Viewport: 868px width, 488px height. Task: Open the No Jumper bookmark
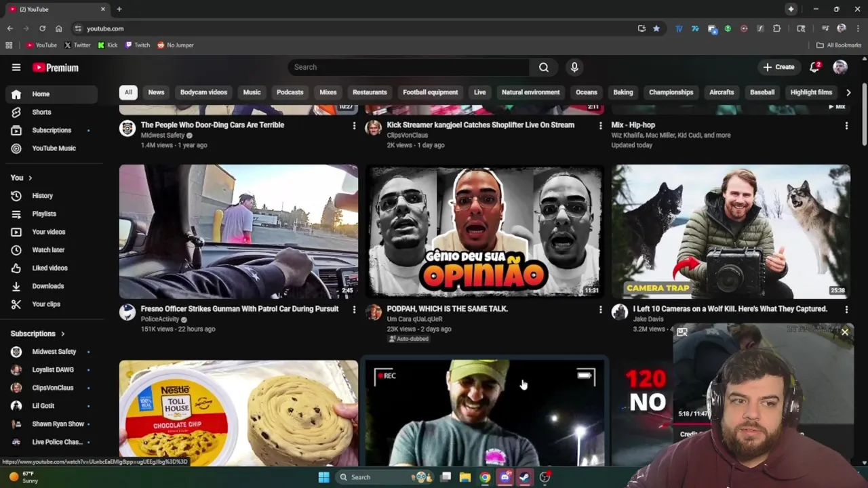tap(176, 45)
